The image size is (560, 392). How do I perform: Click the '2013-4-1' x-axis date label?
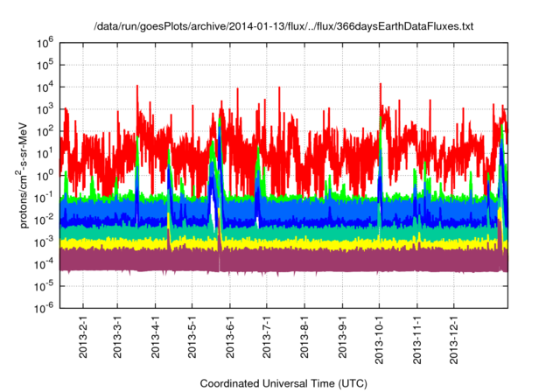(156, 337)
